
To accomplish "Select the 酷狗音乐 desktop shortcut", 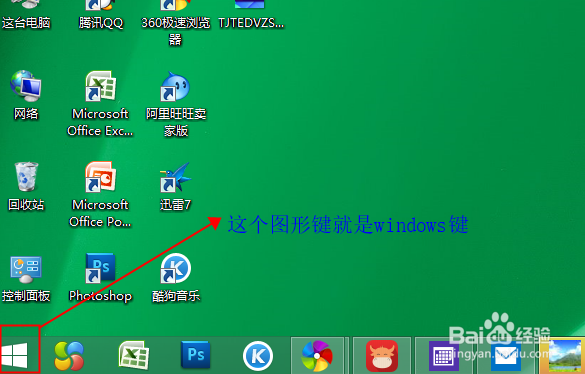I will coord(176,278).
